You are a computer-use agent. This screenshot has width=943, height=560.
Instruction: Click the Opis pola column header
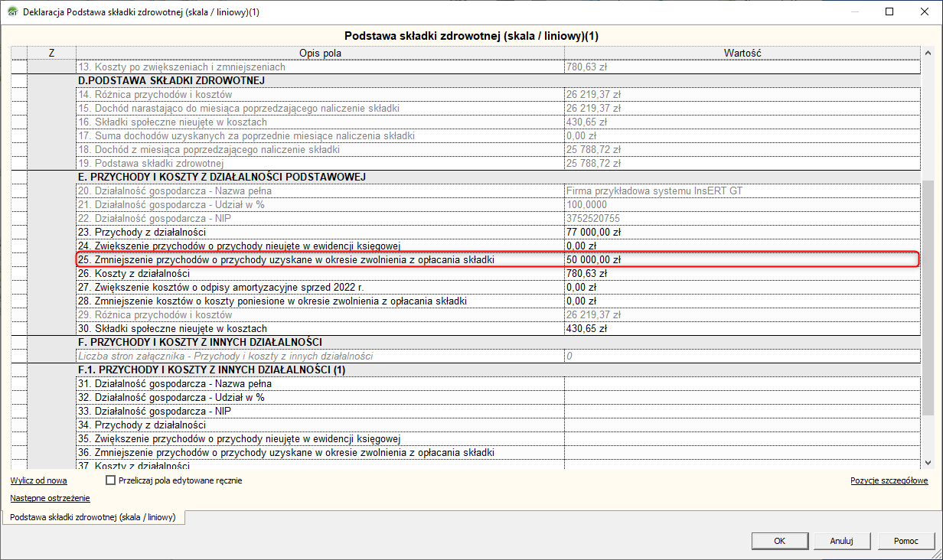[x=320, y=53]
